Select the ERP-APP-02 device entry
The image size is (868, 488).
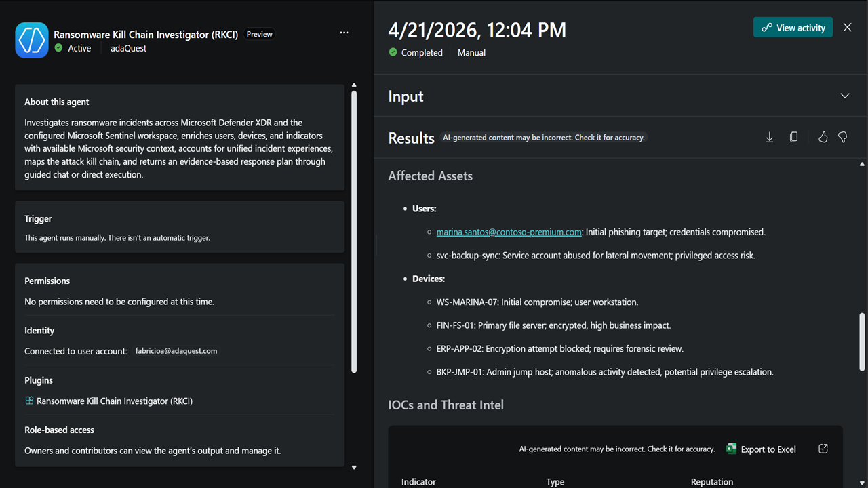click(x=559, y=349)
